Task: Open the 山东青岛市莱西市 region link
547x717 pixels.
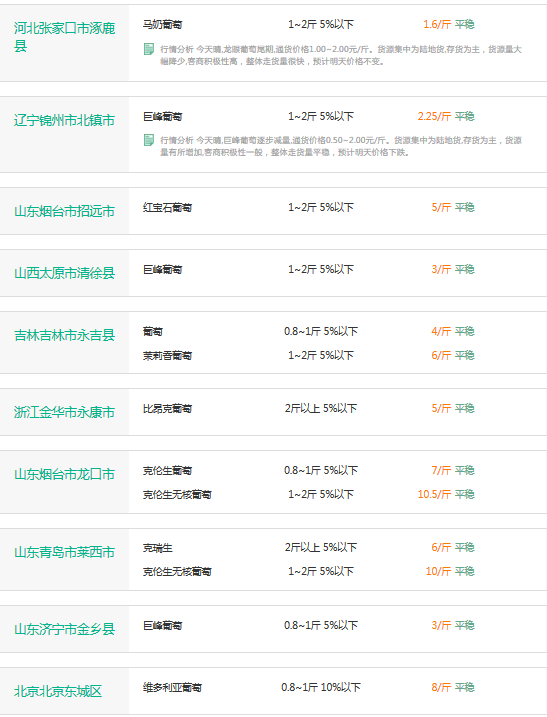Action: click(x=64, y=552)
